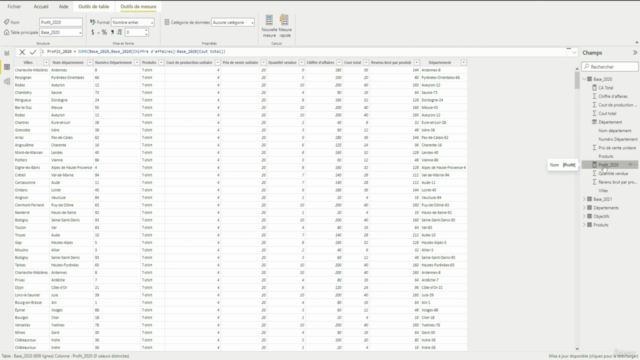This screenshot has width=640, height=360.
Task: Click the Numéro Département column header
Action: click(x=113, y=62)
